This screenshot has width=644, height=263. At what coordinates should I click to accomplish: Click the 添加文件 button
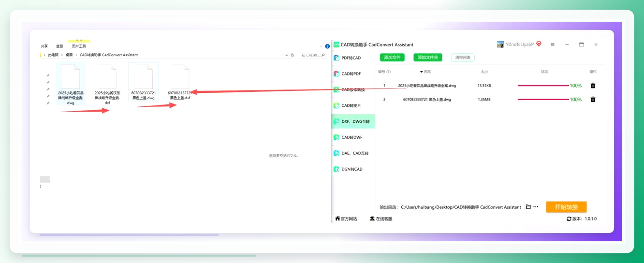[x=392, y=58]
